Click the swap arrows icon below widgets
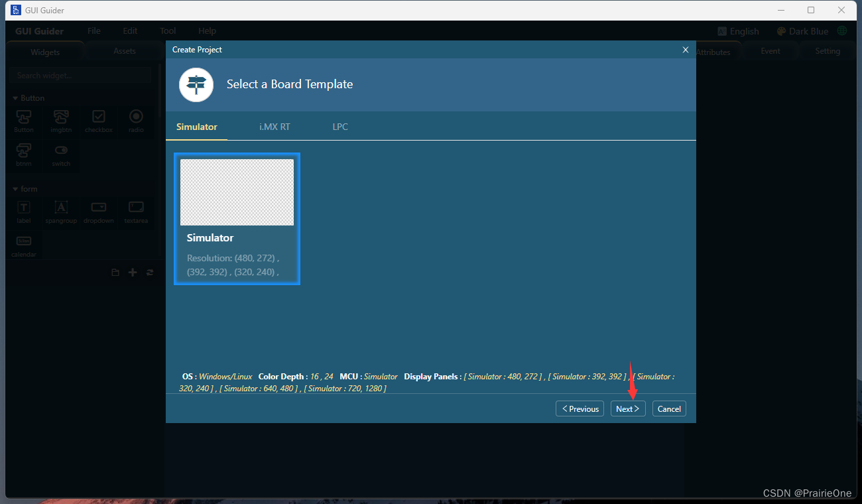This screenshot has width=862, height=504. tap(150, 273)
